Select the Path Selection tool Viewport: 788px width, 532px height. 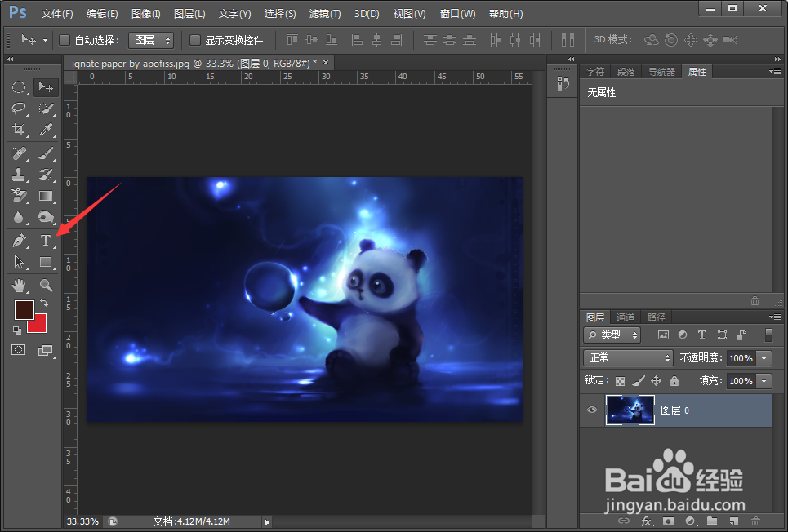(19, 262)
